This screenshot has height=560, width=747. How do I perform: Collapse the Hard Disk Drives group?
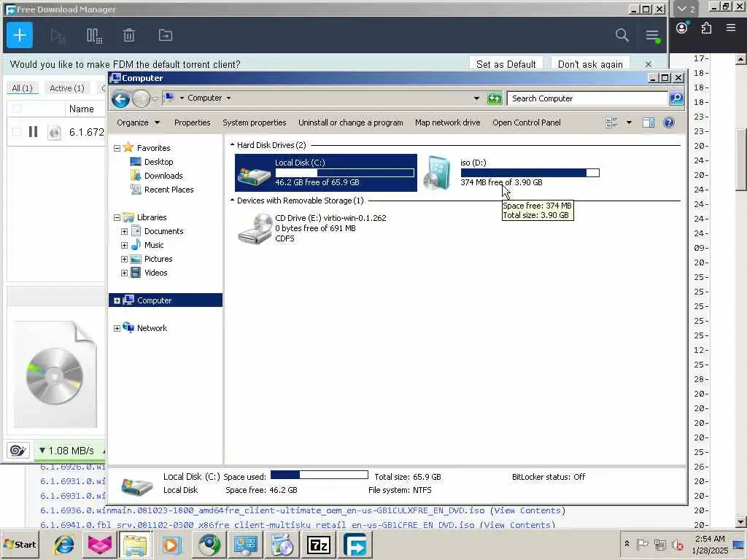pyautogui.click(x=233, y=145)
